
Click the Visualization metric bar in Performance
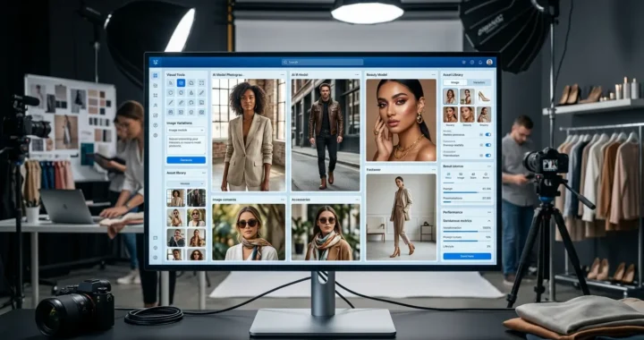point(467,231)
